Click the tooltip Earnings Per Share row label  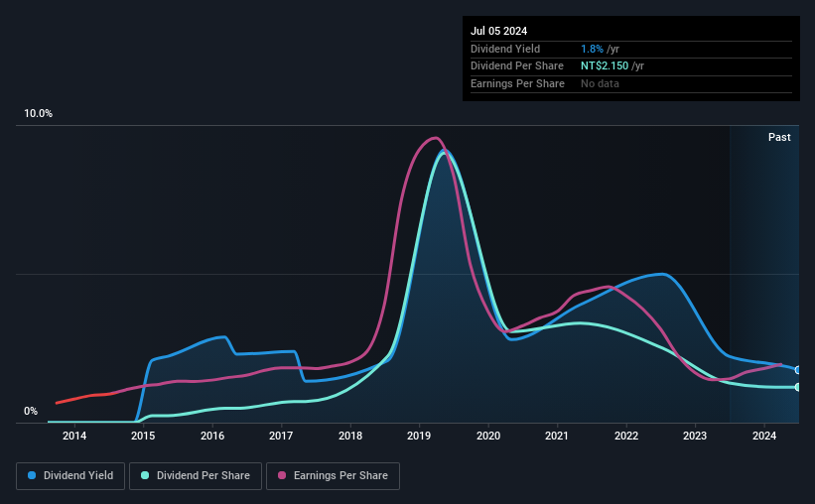click(517, 83)
